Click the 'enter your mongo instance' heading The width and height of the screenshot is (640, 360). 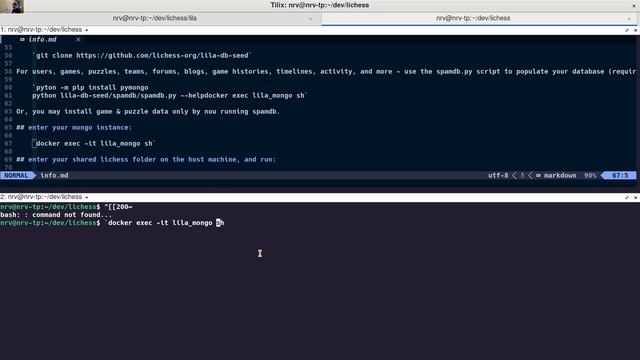74,127
